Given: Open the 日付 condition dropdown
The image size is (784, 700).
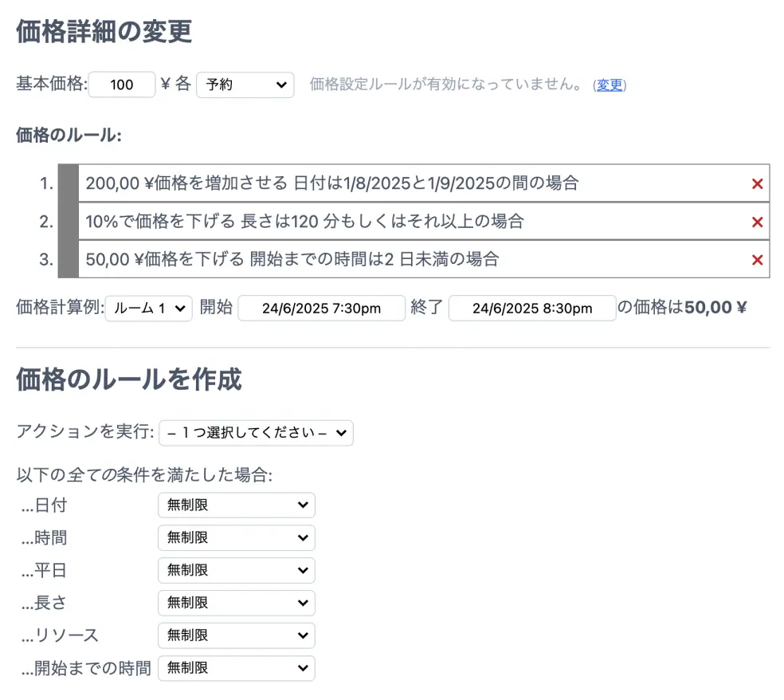Looking at the screenshot, I should 237,505.
